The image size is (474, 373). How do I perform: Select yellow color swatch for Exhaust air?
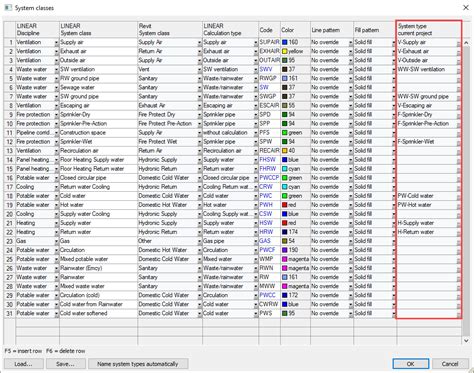(x=284, y=51)
